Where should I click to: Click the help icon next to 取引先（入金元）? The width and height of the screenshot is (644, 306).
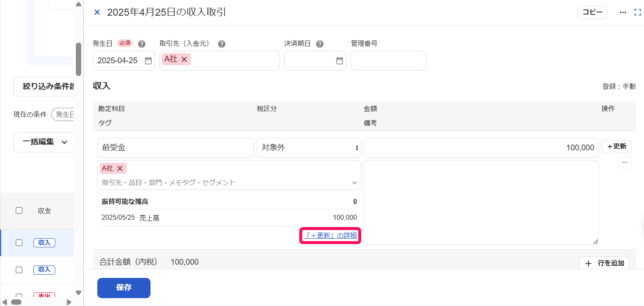coord(221,44)
